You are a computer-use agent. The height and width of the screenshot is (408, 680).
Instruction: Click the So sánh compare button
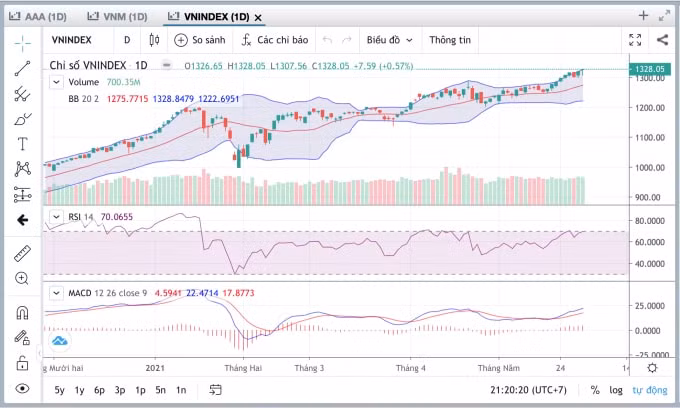[x=200, y=40]
